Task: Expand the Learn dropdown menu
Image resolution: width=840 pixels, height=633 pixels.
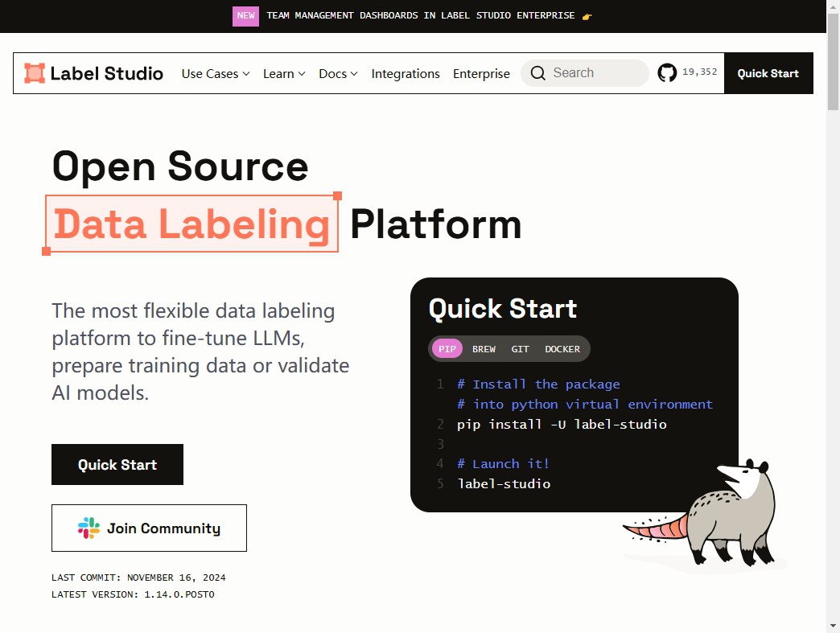Action: click(284, 73)
